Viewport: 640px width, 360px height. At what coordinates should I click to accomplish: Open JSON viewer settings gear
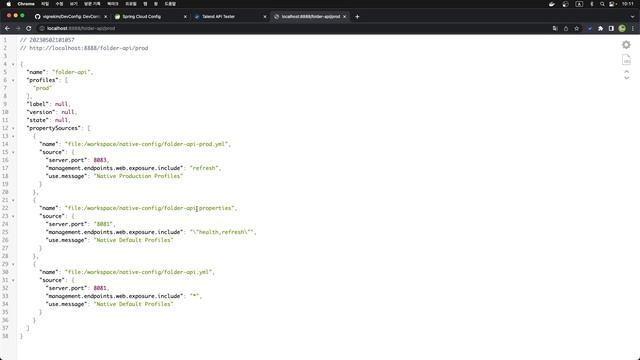point(626,45)
